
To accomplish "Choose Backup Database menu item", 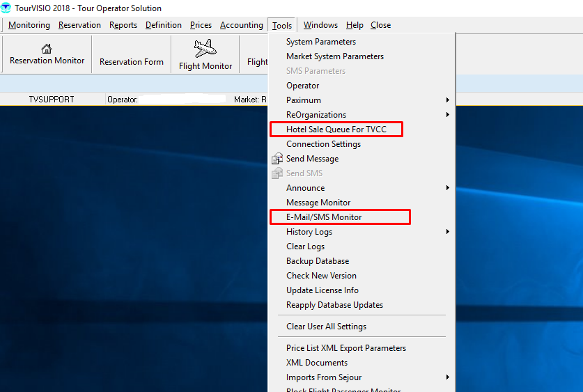I will pos(318,261).
